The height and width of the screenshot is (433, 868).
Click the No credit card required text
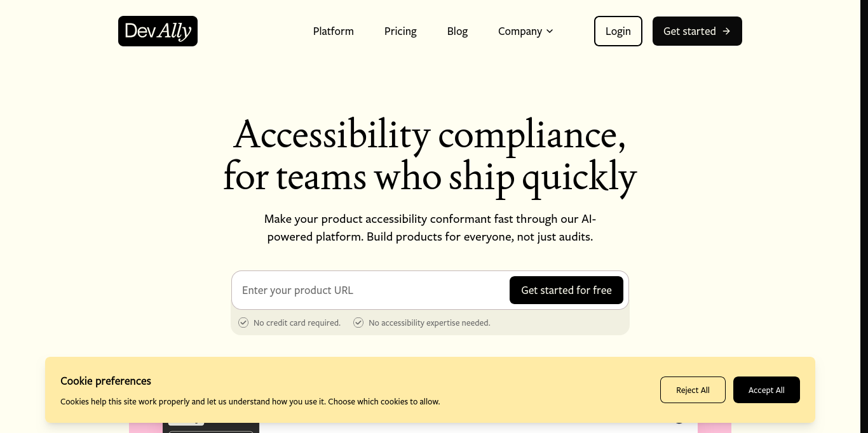[x=297, y=323]
